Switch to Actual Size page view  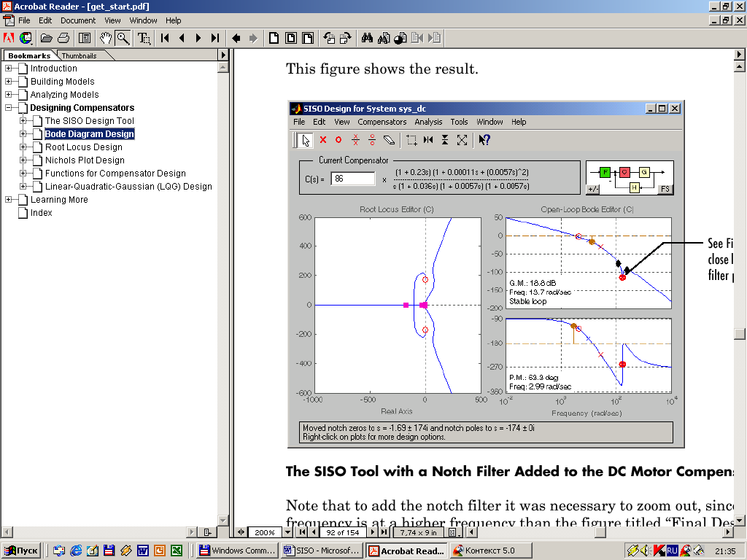click(274, 38)
